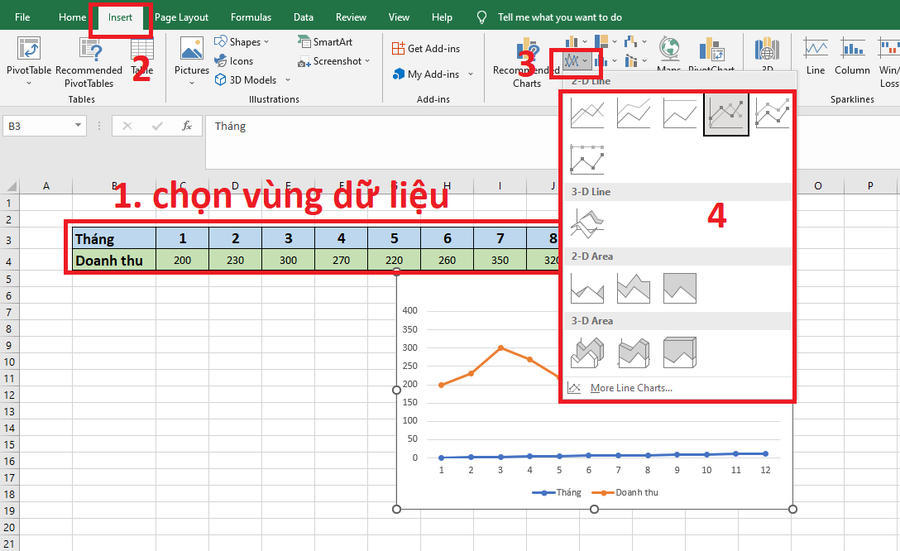Select the 3-D 100% Stacked Area chart
Image resolution: width=900 pixels, height=551 pixels.
pyautogui.click(x=680, y=352)
